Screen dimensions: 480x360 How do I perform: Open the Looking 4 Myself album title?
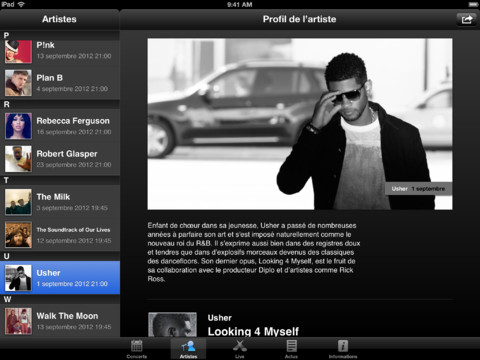[x=253, y=331]
